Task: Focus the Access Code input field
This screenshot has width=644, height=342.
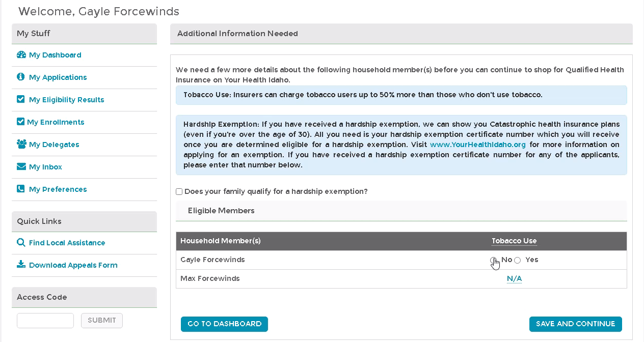Action: [45, 321]
